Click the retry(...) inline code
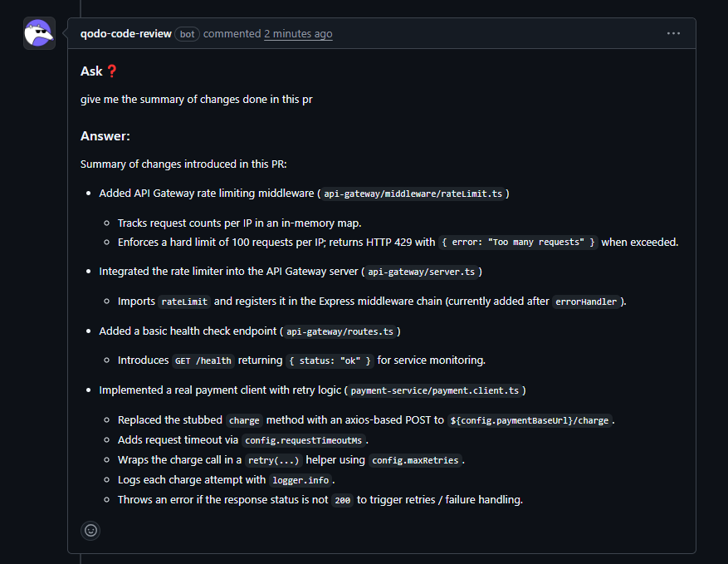Screen dimensions: 728x564 274,460
